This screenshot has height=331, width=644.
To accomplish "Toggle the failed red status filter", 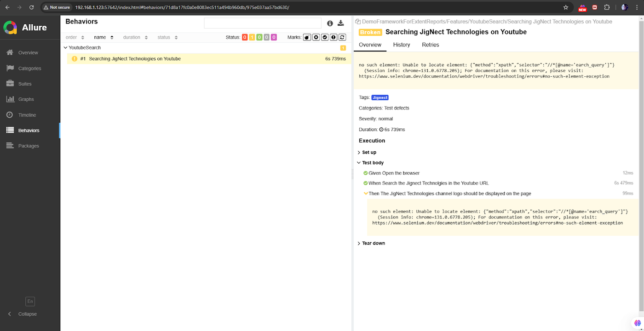I will click(245, 37).
